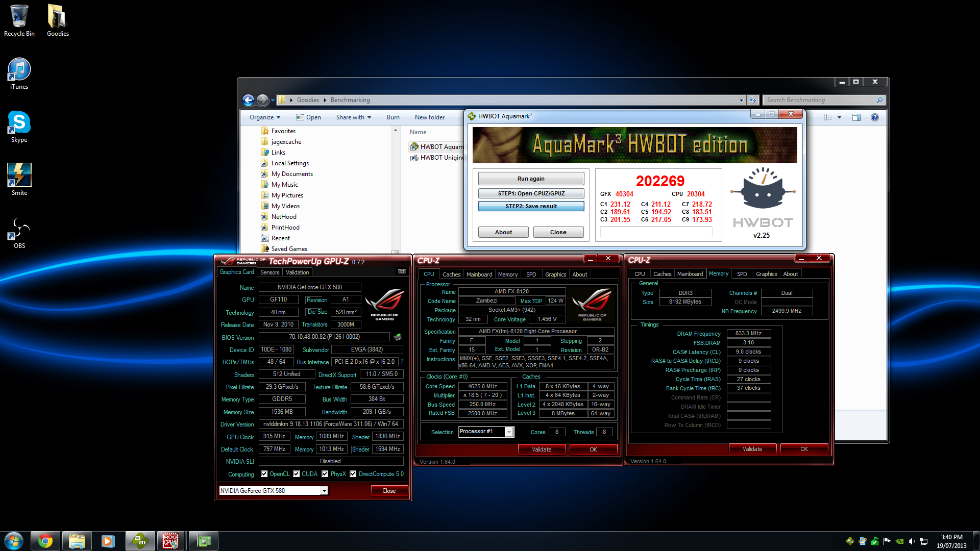Click the BIOS save icon in GPU-Z

pos(398,337)
